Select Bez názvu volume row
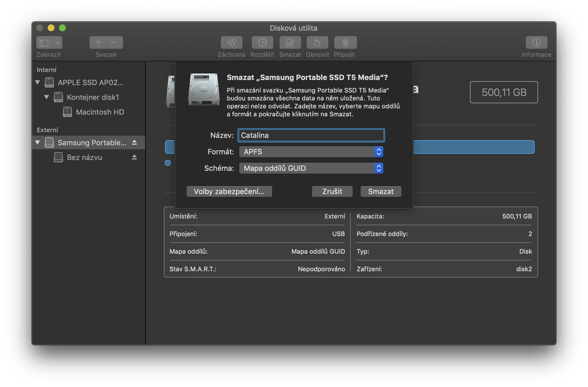The height and width of the screenshot is (387, 588). [88, 157]
